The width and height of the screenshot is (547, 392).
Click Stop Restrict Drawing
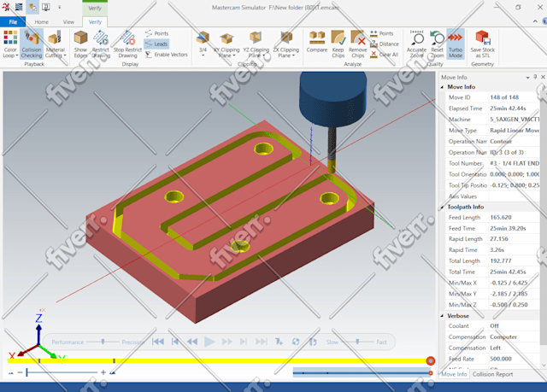coord(127,44)
